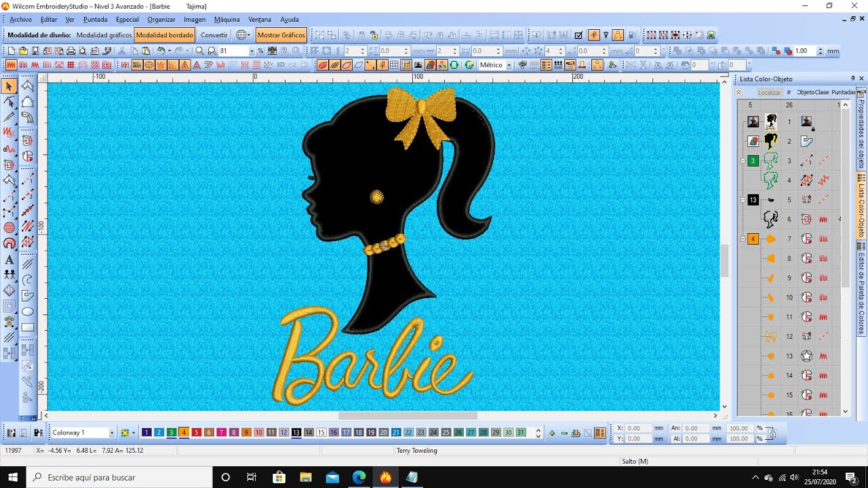Image resolution: width=868 pixels, height=488 pixels.
Task: Activate the Zoom magnifier tool
Action: tap(199, 51)
